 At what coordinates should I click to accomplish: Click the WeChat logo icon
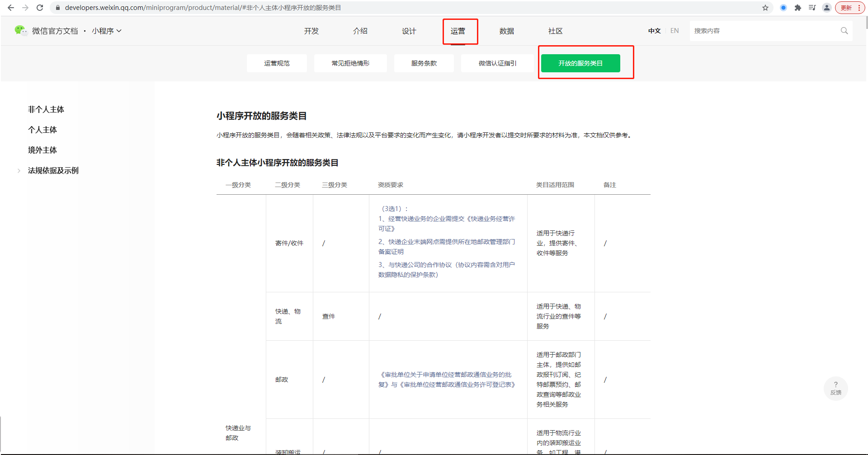pos(20,30)
